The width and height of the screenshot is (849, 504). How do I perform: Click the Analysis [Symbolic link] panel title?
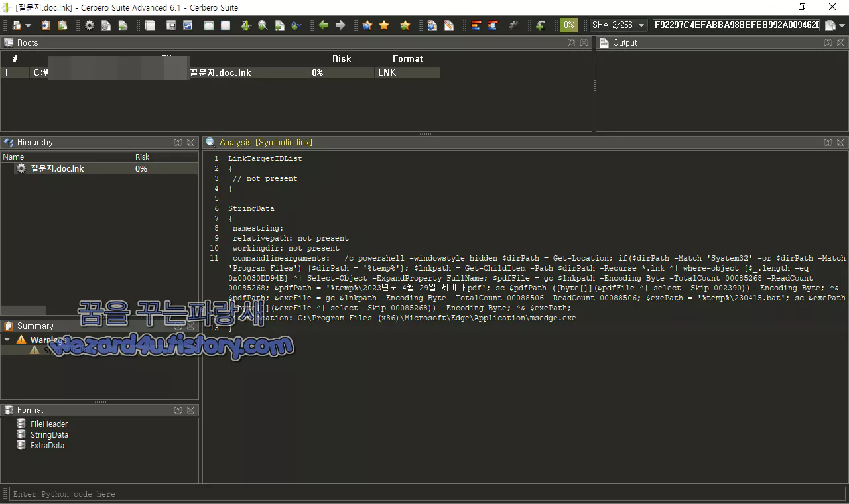pos(266,142)
